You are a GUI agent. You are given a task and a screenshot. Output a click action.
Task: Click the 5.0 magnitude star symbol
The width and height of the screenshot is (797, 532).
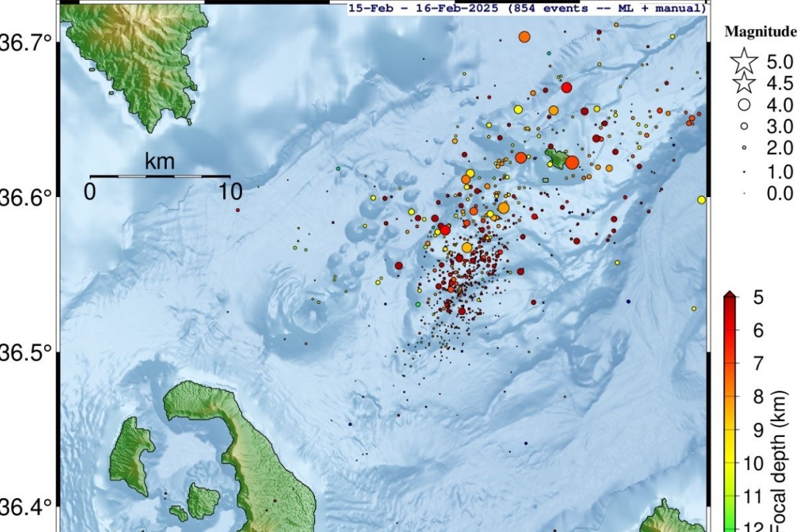[x=745, y=62]
